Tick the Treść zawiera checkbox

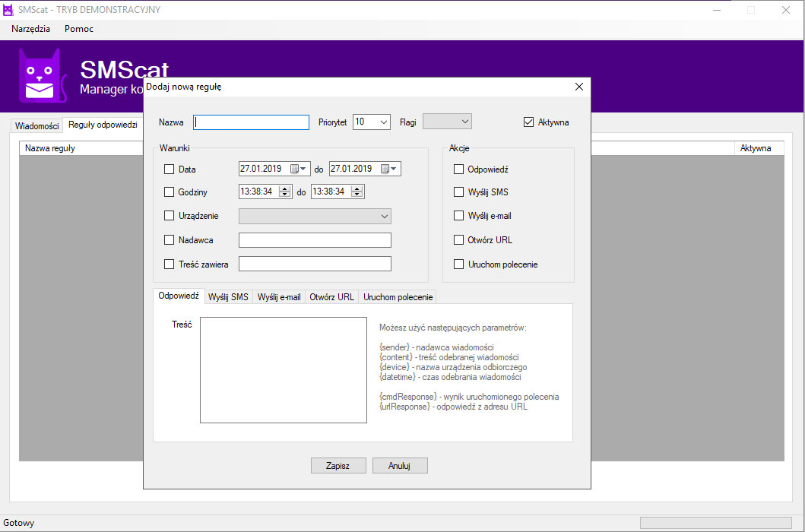click(170, 264)
